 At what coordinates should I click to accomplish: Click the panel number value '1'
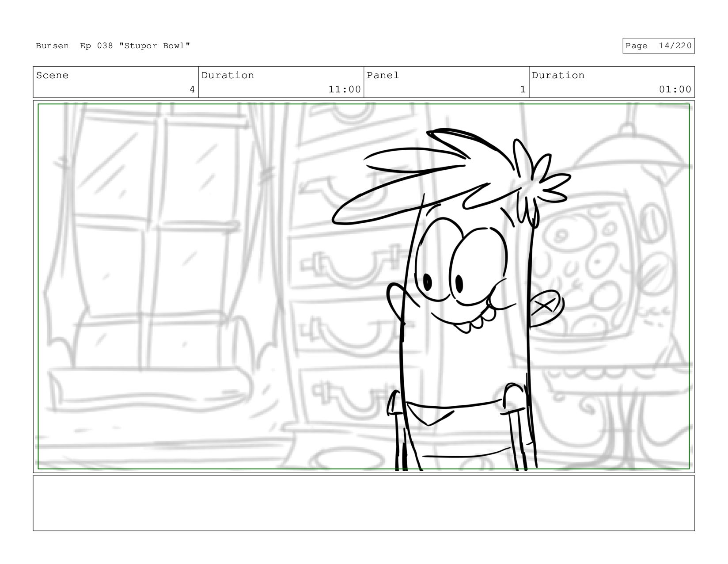tap(523, 89)
